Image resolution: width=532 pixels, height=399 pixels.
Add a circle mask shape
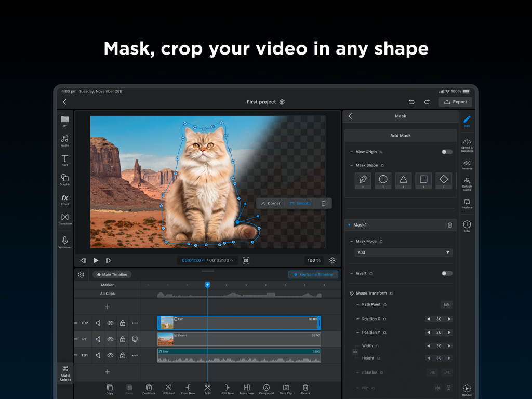383,180
